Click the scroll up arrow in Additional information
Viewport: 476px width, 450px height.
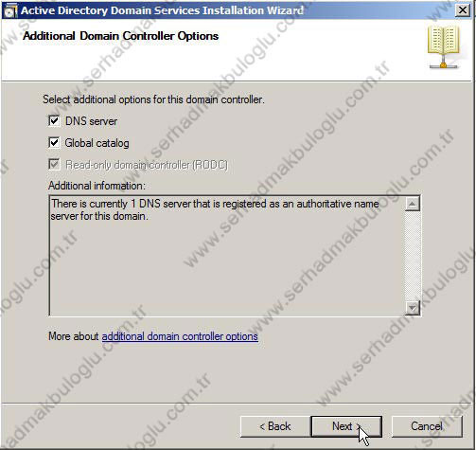[x=413, y=204]
